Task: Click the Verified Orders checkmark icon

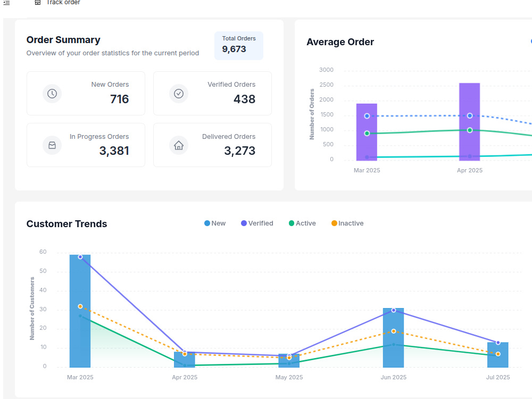Action: click(179, 94)
